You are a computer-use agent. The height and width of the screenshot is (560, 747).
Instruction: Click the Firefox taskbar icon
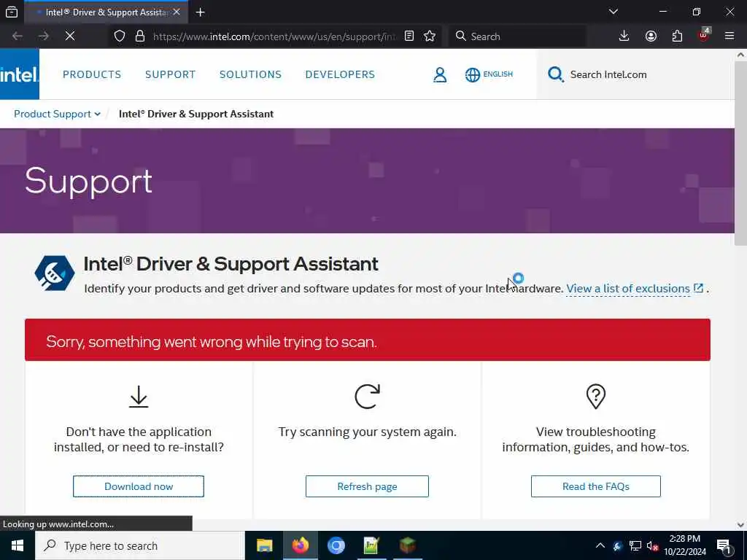click(300, 545)
